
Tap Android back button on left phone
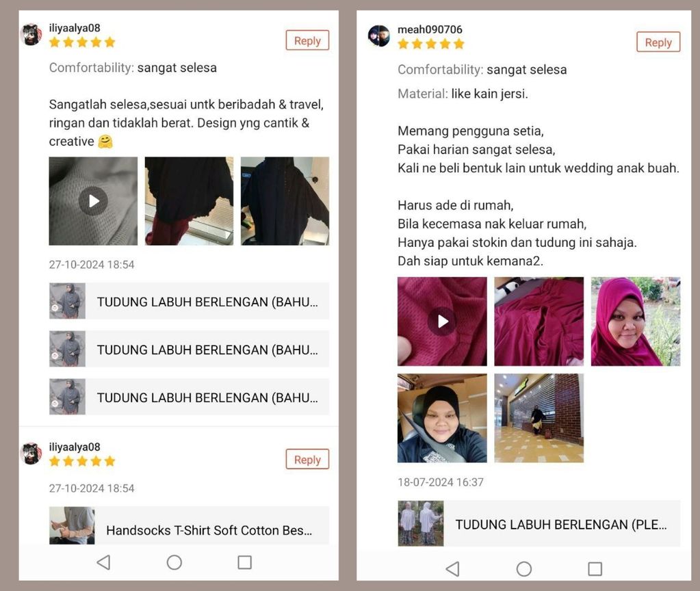pos(103,562)
